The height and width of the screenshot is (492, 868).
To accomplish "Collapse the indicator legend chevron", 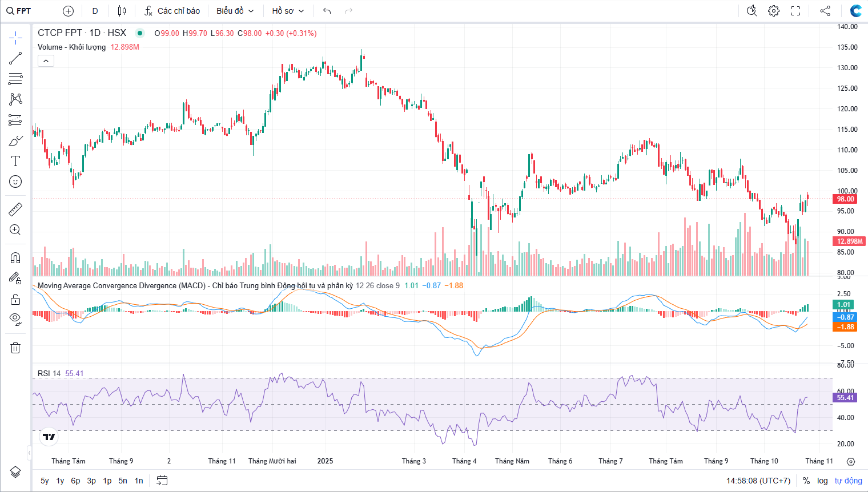I will click(x=46, y=61).
